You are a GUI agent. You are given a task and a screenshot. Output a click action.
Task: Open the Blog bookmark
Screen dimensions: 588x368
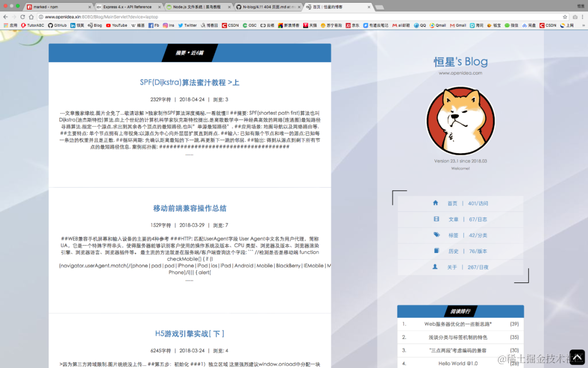coord(95,26)
